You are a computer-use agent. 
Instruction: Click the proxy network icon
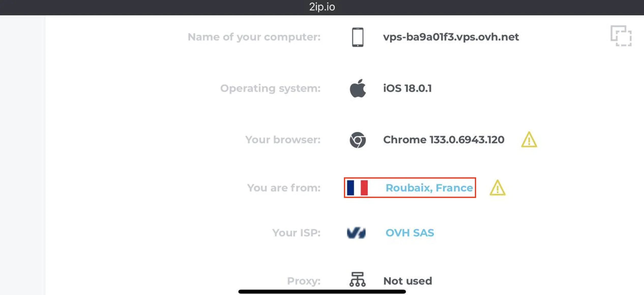pyautogui.click(x=357, y=279)
